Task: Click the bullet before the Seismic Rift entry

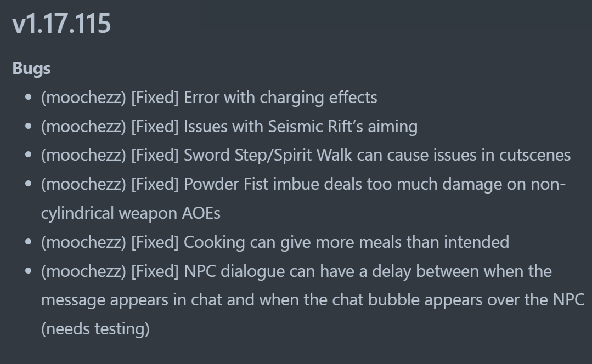Action: point(29,127)
